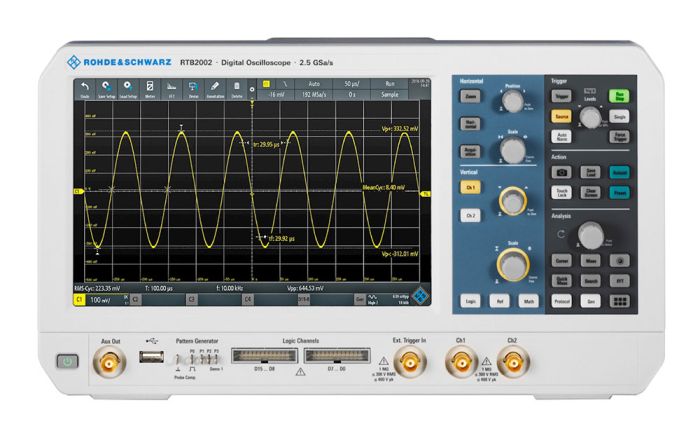Screen dimensions: 700x431
Task: Push the Save Load key
Action: (x=590, y=172)
